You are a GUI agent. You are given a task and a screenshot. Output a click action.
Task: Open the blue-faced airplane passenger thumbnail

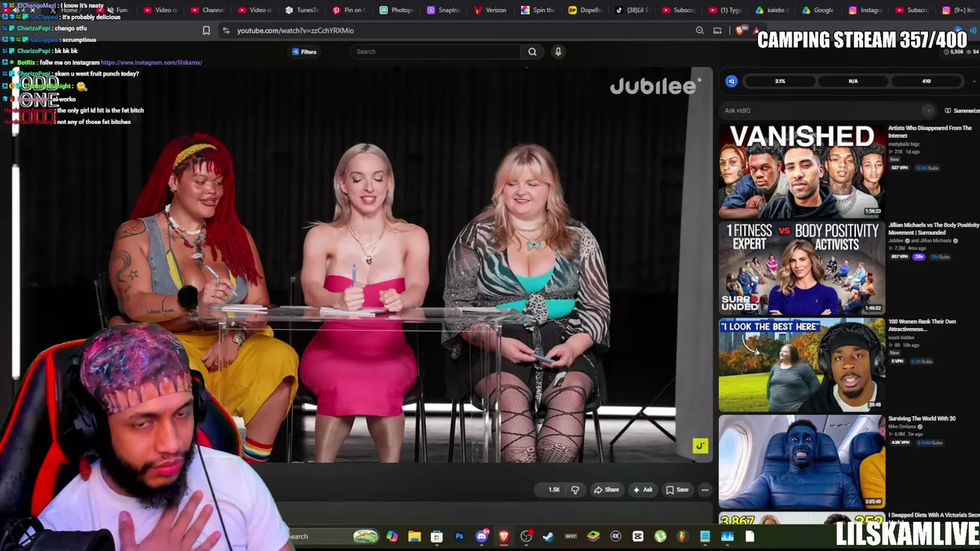click(801, 461)
